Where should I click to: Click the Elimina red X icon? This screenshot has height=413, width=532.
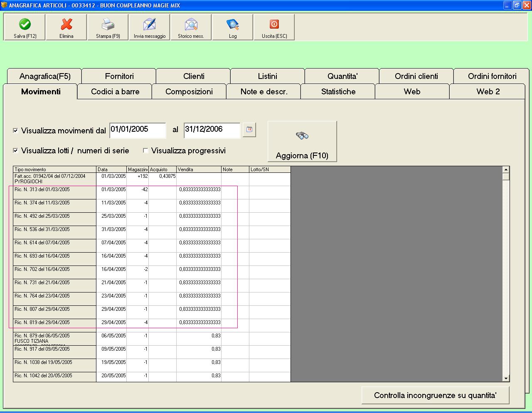(x=66, y=25)
